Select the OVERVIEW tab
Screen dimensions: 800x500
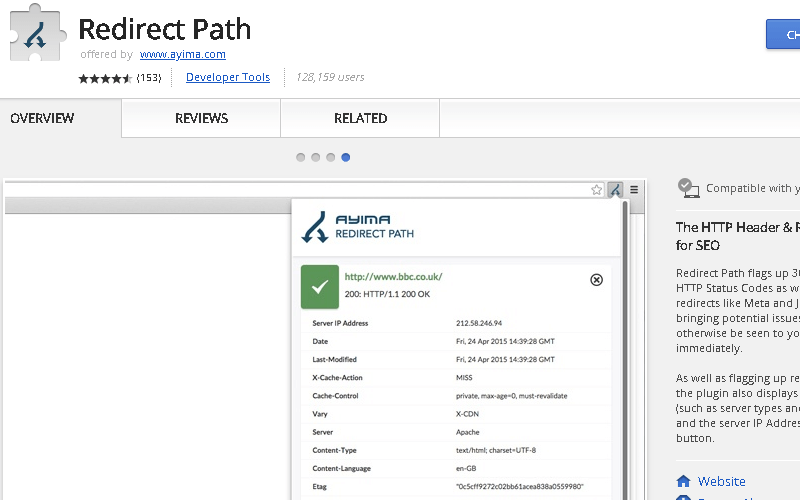[42, 118]
